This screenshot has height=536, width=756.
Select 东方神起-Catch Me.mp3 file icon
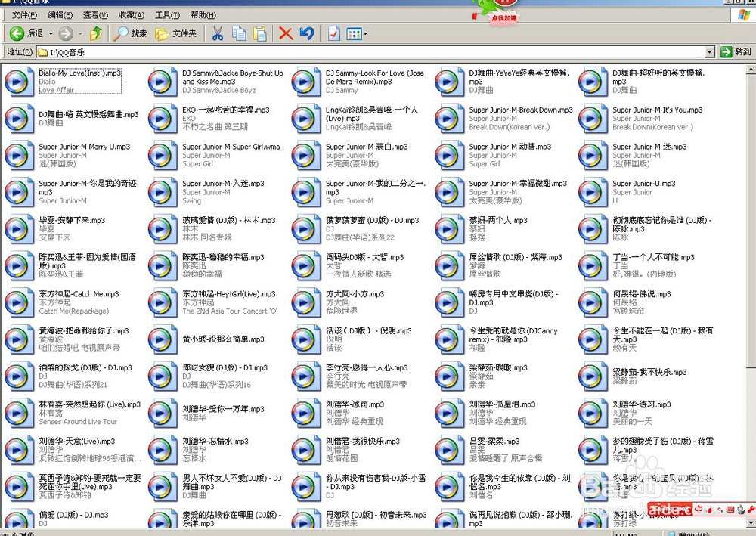click(19, 302)
